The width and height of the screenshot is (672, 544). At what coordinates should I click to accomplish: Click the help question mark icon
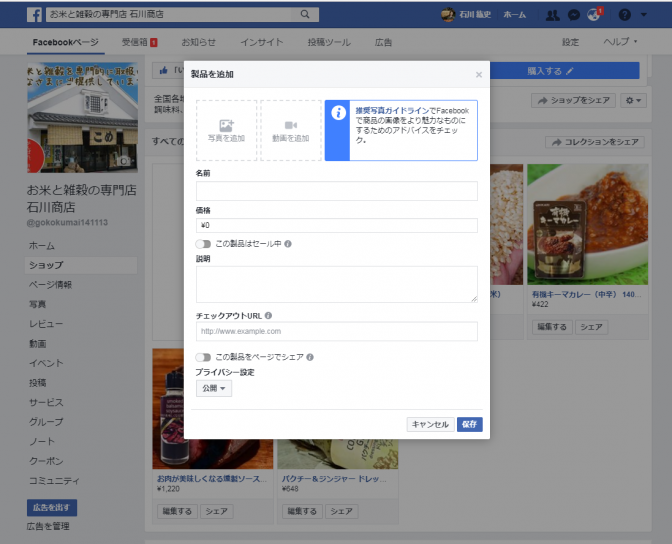pos(624,15)
